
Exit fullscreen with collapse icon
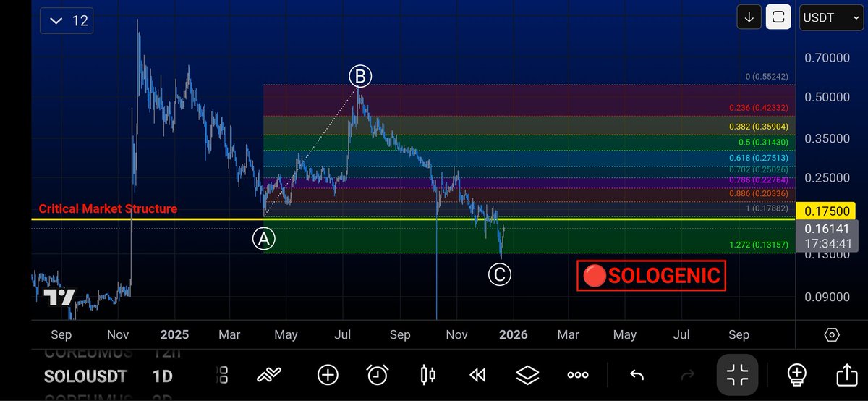pyautogui.click(x=738, y=374)
